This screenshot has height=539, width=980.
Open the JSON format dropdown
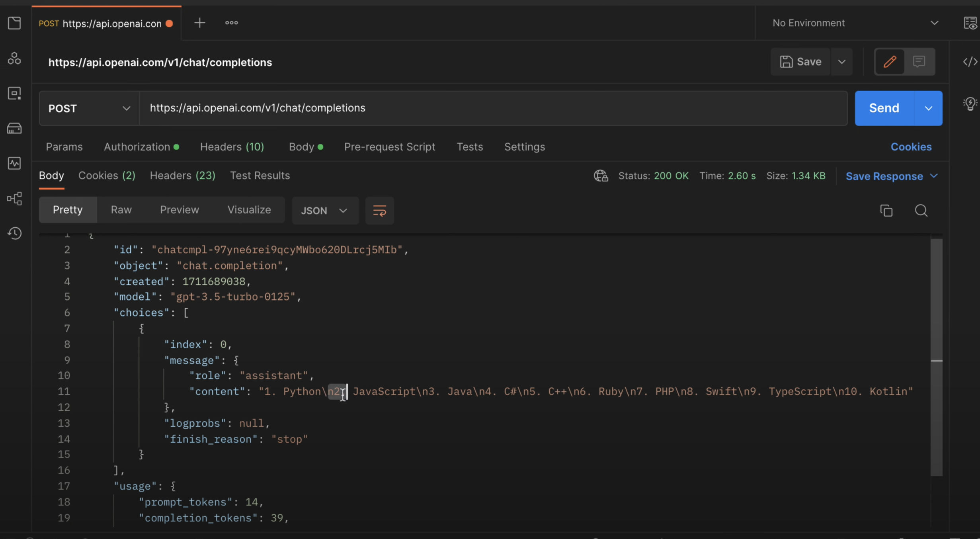tap(324, 210)
